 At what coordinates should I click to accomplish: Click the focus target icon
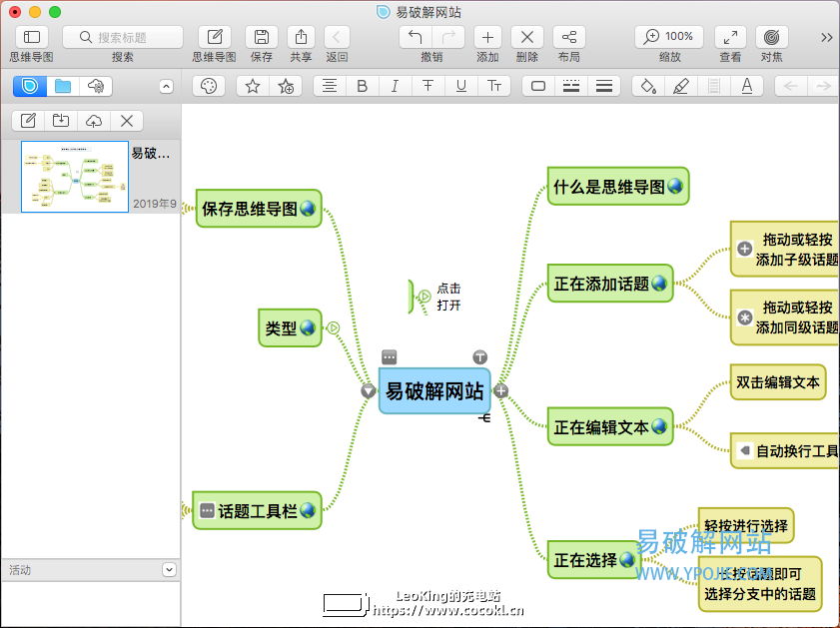771,37
